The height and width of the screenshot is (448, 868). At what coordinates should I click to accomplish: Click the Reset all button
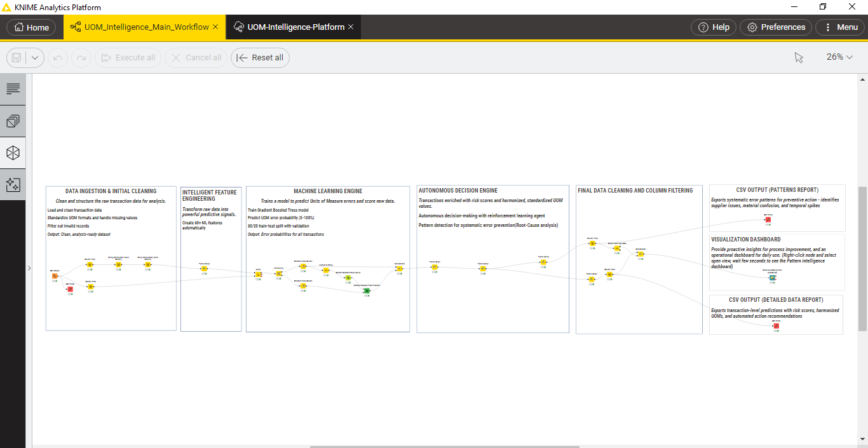tap(260, 57)
